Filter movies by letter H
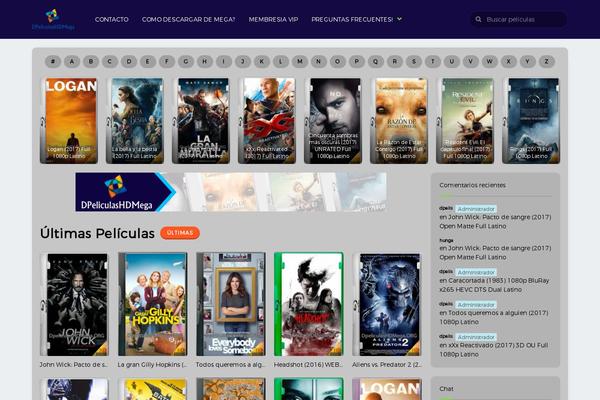600x400 pixels. (x=205, y=61)
